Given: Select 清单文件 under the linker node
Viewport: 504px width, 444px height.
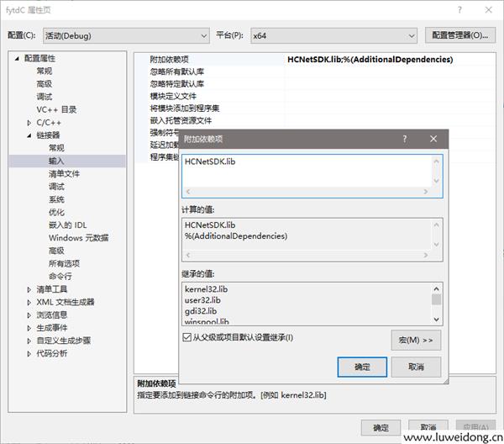Looking at the screenshot, I should (x=64, y=173).
